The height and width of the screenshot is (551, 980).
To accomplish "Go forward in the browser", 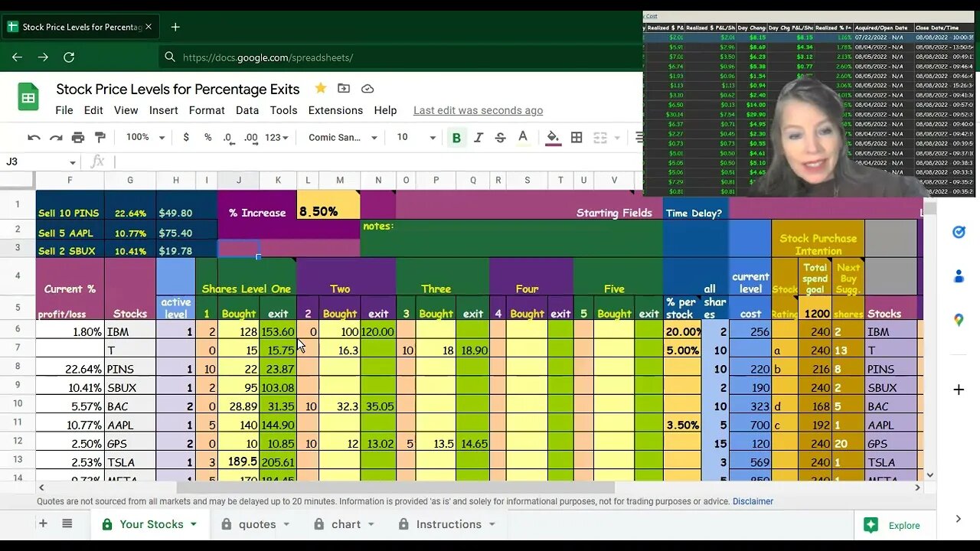I will coord(43,57).
